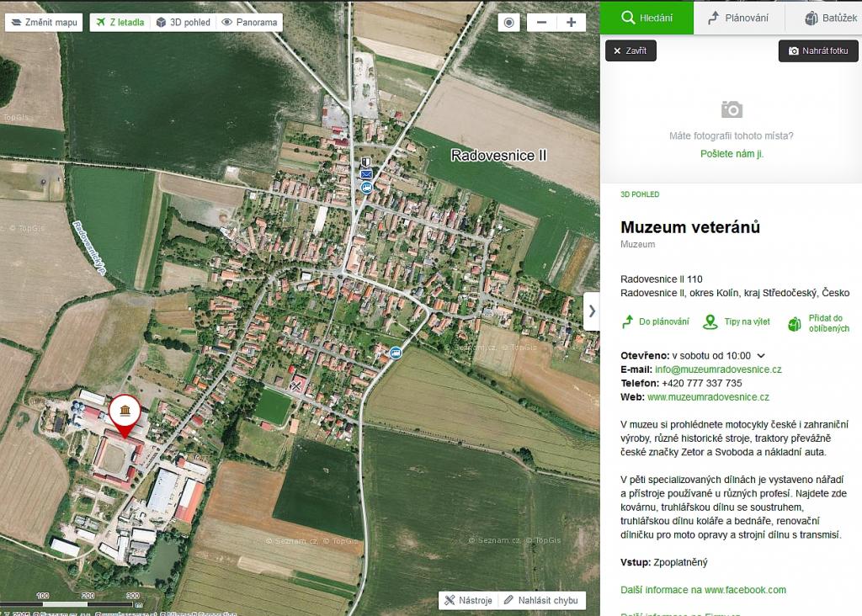
Task: Click the Do plánování route icon
Action: tap(626, 321)
